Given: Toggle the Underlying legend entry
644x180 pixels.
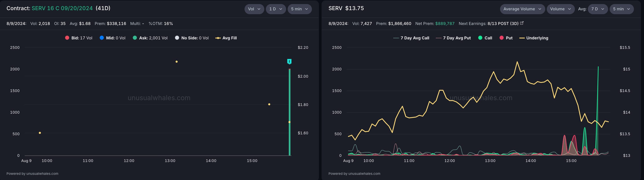Looking at the screenshot, I should point(534,38).
